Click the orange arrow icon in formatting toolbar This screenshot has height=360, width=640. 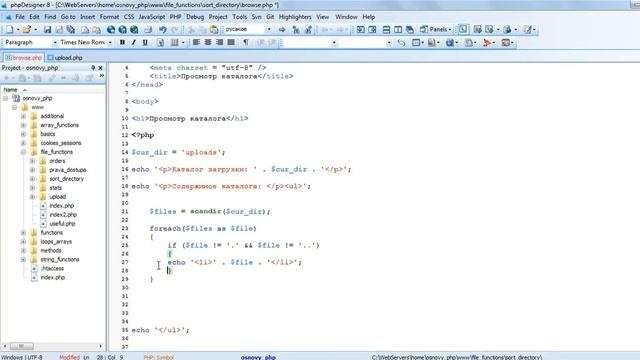pyautogui.click(x=487, y=42)
